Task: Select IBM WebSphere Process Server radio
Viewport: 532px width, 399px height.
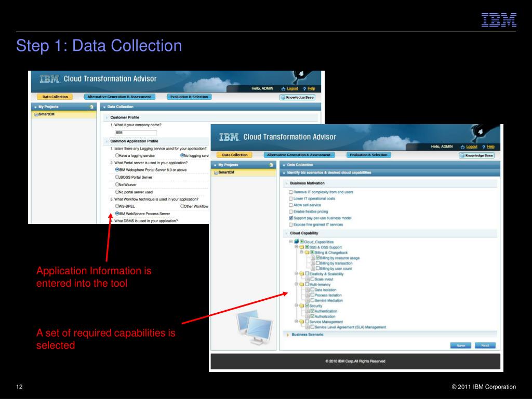Action: coord(117,214)
